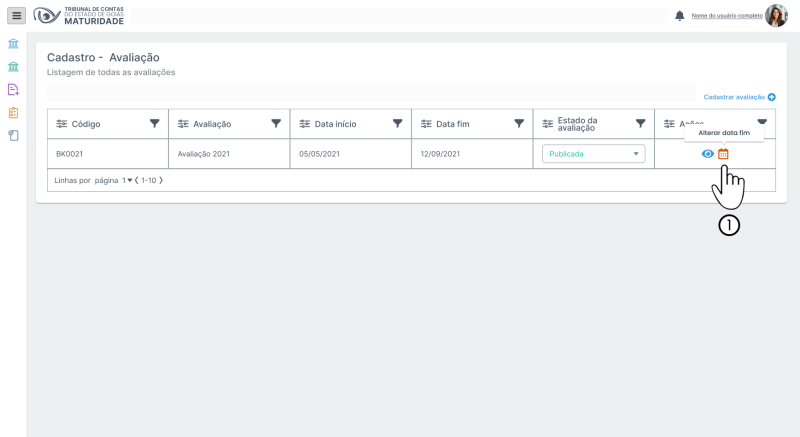Open filter for the Avaliação column
Viewport: 800px width, 437px height.
276,123
